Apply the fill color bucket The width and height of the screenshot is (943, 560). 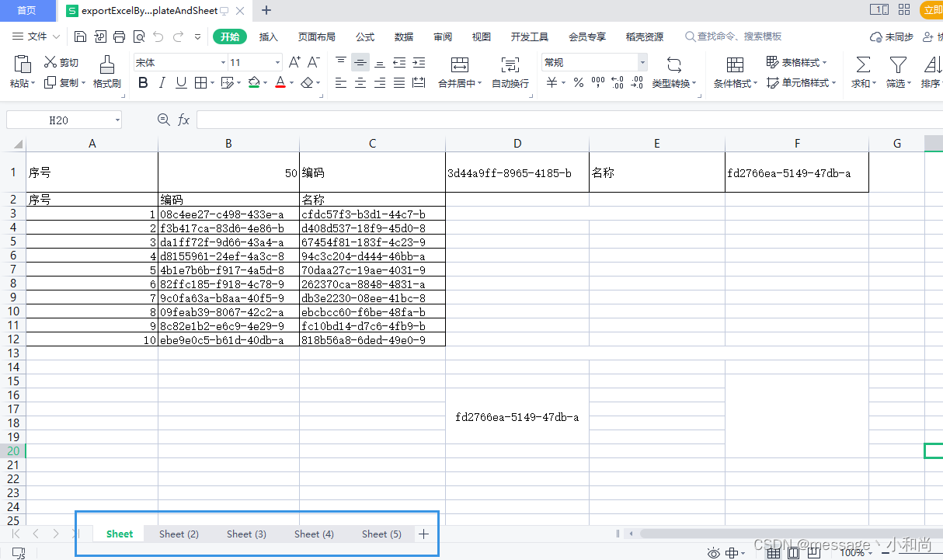pos(254,83)
